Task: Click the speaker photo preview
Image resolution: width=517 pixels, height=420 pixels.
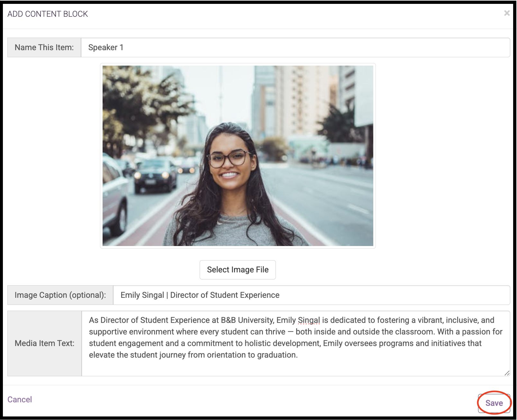Action: (238, 156)
